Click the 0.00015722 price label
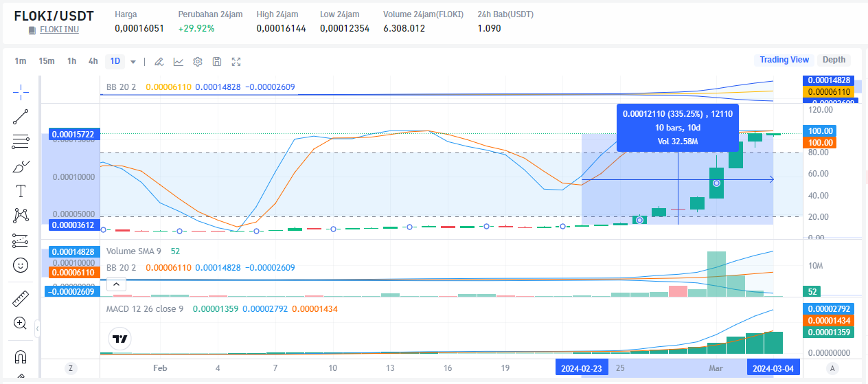 pyautogui.click(x=73, y=134)
